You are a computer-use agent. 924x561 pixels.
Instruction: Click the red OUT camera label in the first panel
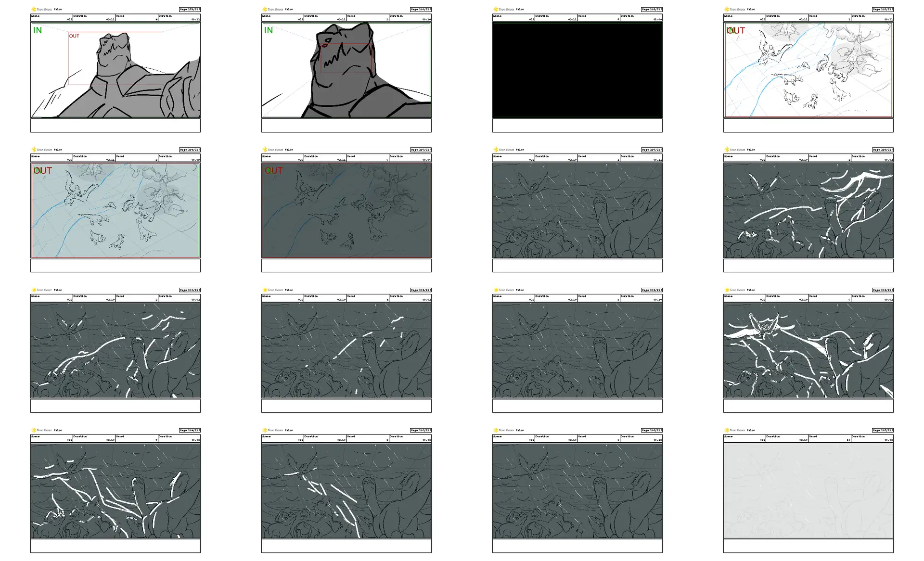click(74, 36)
